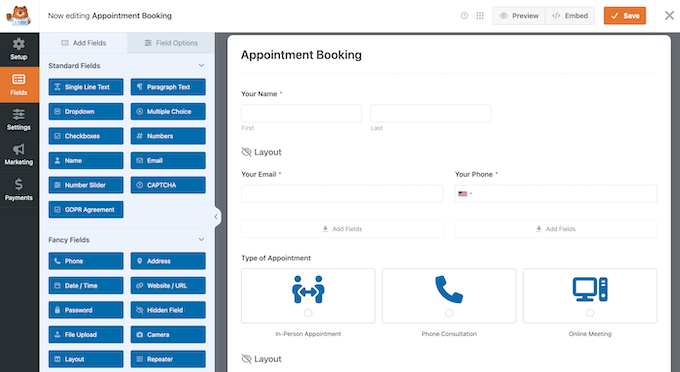Screen dimensions: 680x372
Task: Open the Setup panel in sidebar
Action: point(19,49)
